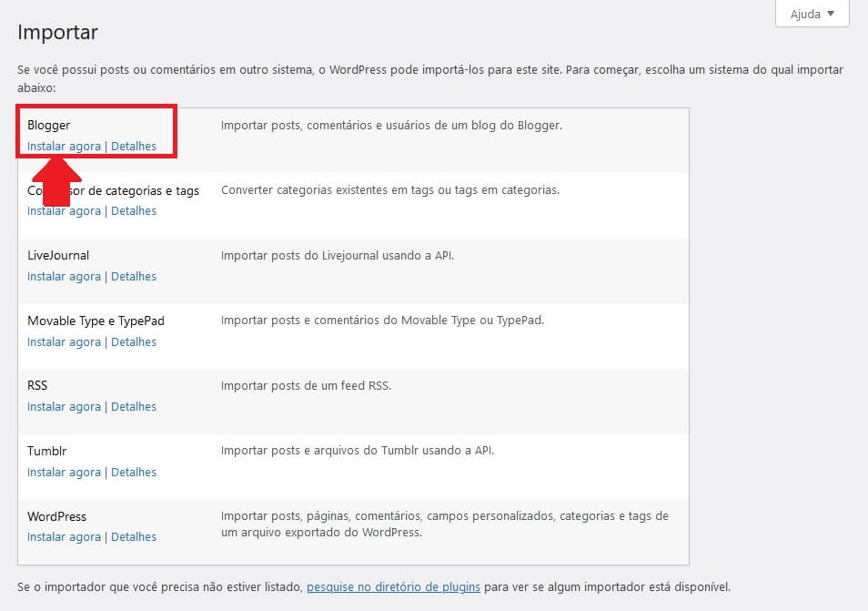Open Detalhes for category and tag converter
The width and height of the screenshot is (868, 611).
pyautogui.click(x=134, y=211)
